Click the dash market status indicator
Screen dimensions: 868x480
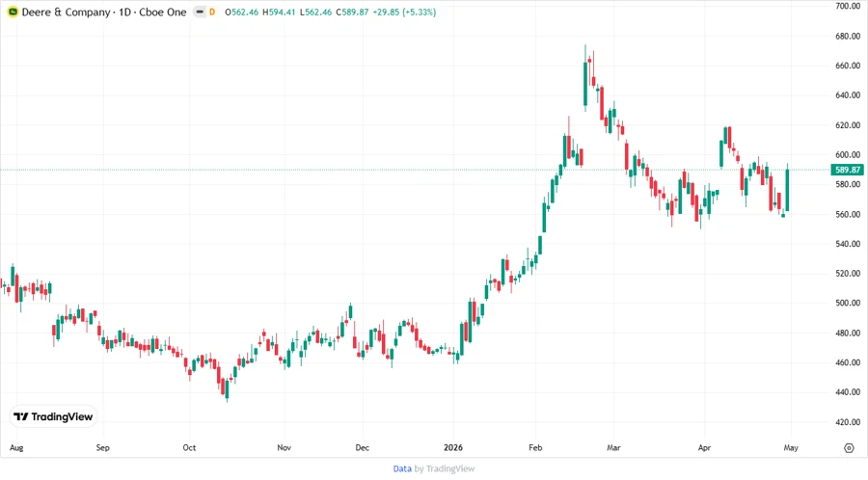(200, 12)
